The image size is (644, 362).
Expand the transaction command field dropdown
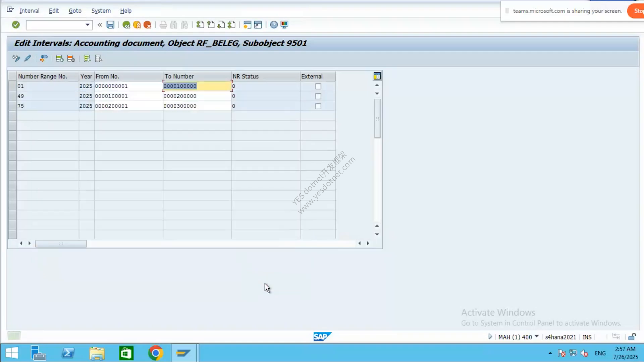click(87, 25)
